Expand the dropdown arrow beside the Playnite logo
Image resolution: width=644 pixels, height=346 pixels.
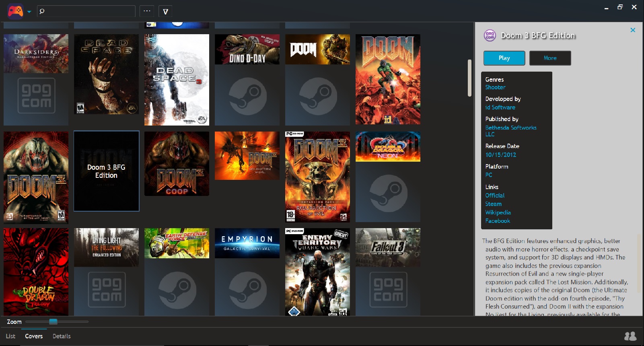[29, 12]
